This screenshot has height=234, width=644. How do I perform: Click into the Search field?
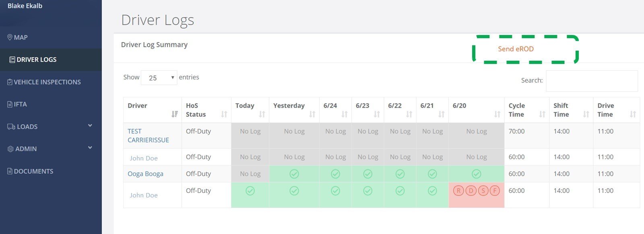click(x=592, y=81)
